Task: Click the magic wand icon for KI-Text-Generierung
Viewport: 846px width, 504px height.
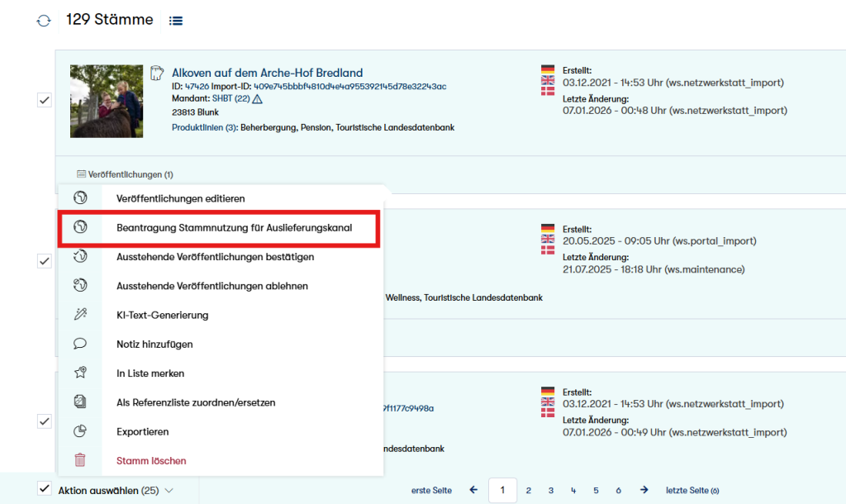Action: (x=80, y=315)
